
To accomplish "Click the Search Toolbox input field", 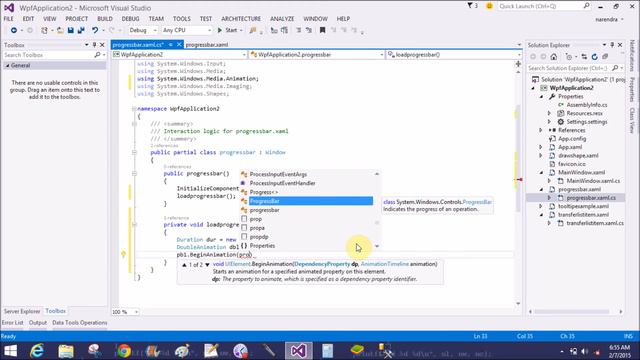I will pos(54,55).
